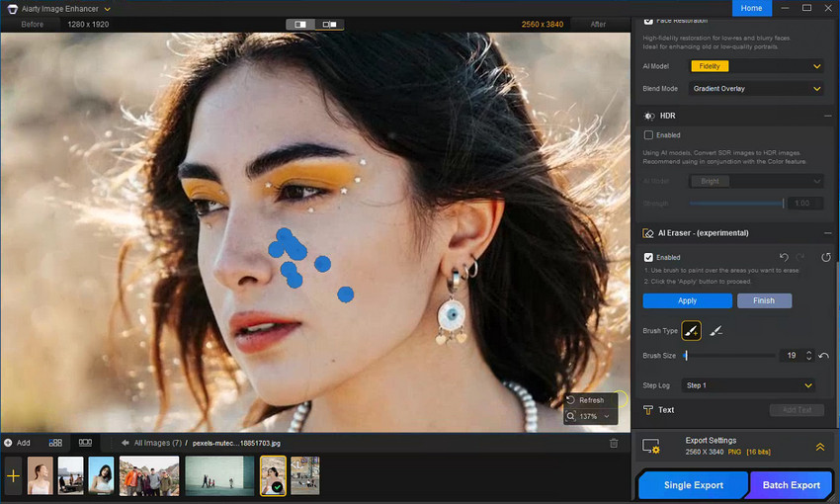Click the After view label

pyautogui.click(x=598, y=24)
